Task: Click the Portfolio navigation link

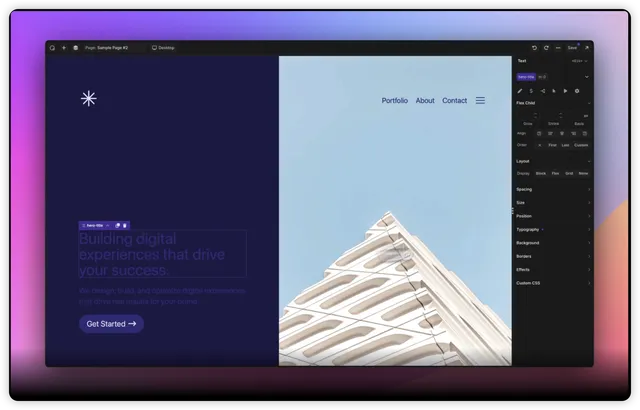Action: click(x=394, y=100)
